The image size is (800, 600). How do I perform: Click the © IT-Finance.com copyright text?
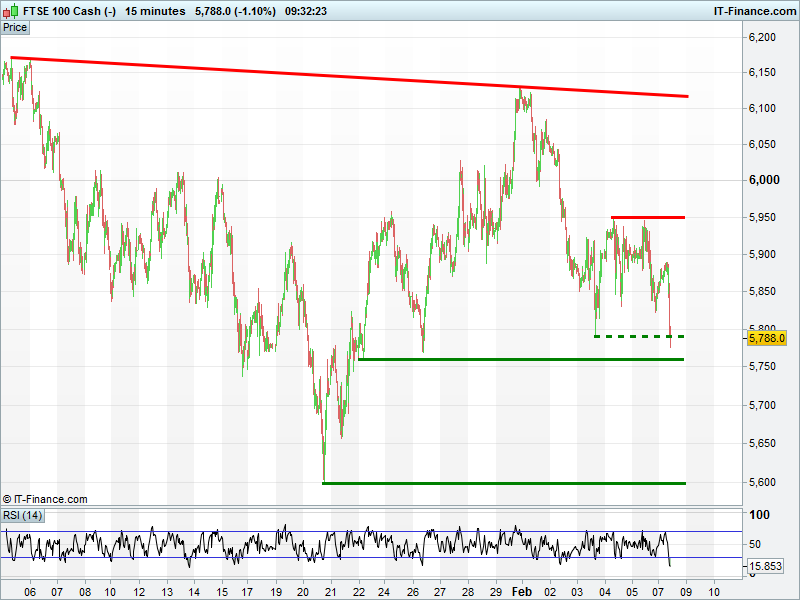pyautogui.click(x=45, y=499)
